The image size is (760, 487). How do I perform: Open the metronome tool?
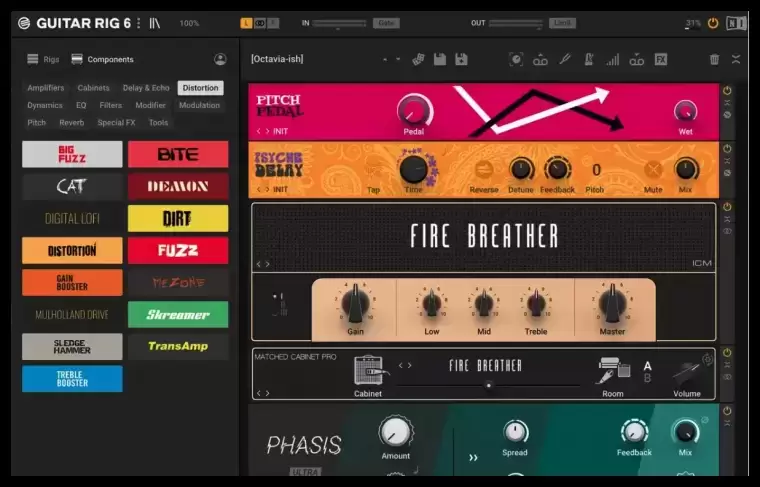588,59
